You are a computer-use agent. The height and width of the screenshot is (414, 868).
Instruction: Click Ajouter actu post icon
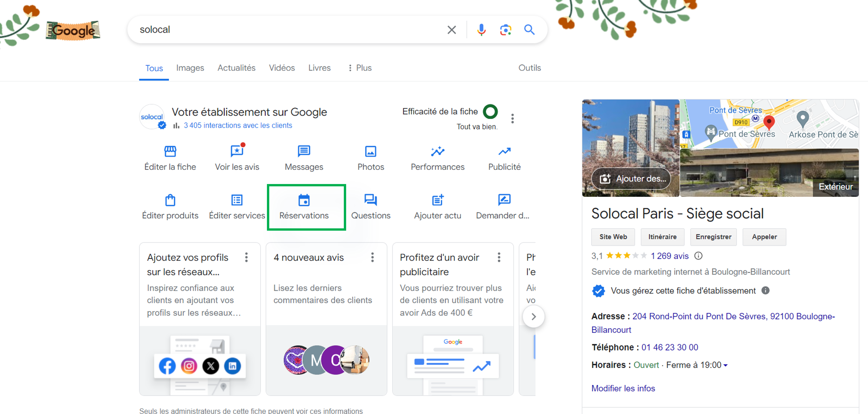[438, 200]
